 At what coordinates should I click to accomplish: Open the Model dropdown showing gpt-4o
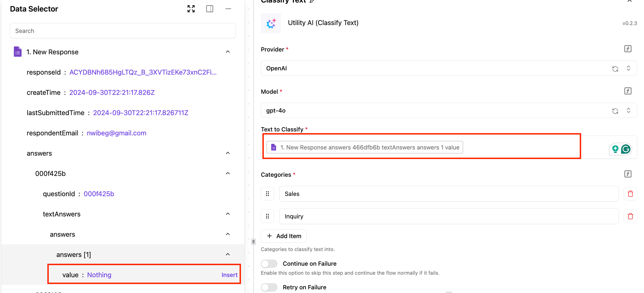coord(434,111)
